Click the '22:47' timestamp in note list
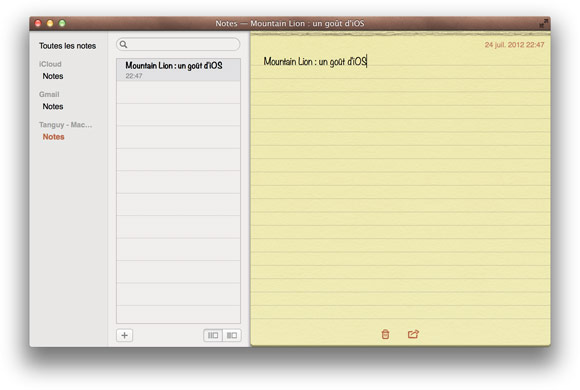This screenshot has height=390, width=580. click(x=134, y=76)
